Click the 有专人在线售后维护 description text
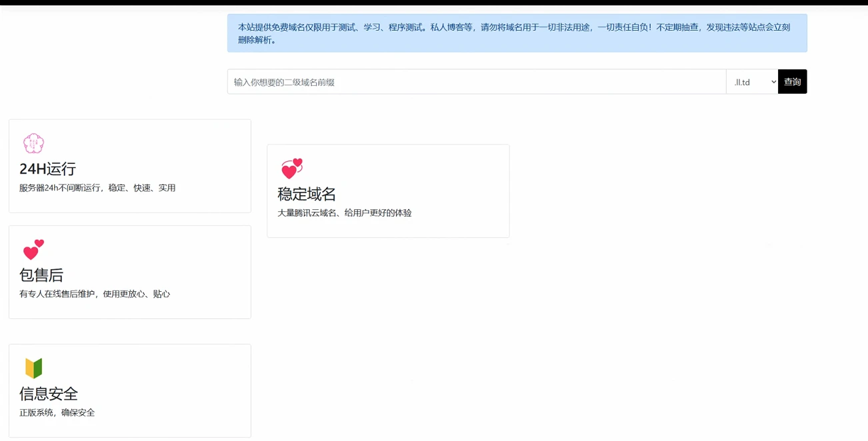The width and height of the screenshot is (868, 441). click(95, 294)
